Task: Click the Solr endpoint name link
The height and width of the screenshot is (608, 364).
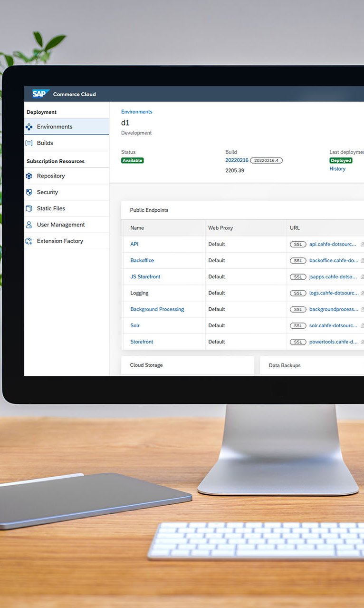Action: (x=135, y=325)
